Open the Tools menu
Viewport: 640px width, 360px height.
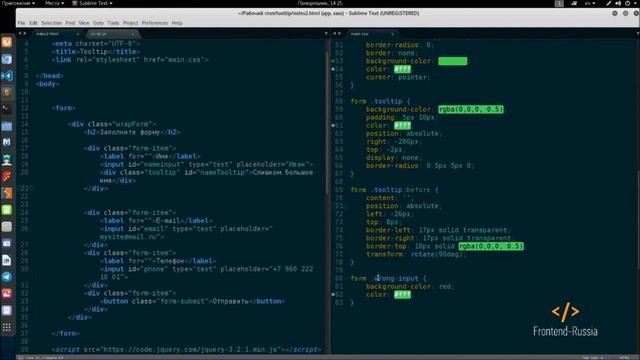113,23
